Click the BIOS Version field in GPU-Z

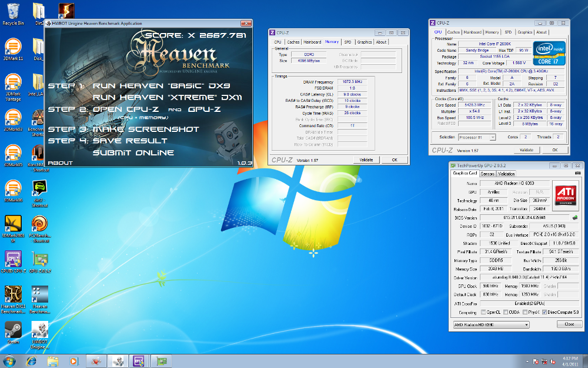(524, 217)
